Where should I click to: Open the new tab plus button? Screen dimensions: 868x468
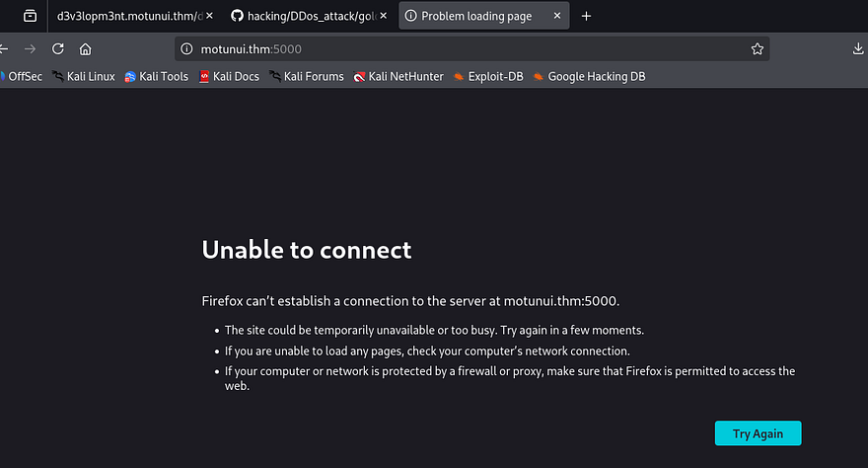(x=587, y=16)
